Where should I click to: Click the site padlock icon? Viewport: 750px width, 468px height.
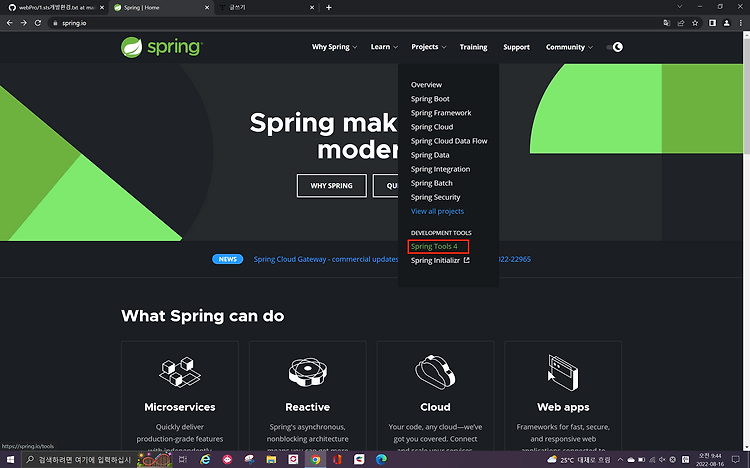click(55, 23)
